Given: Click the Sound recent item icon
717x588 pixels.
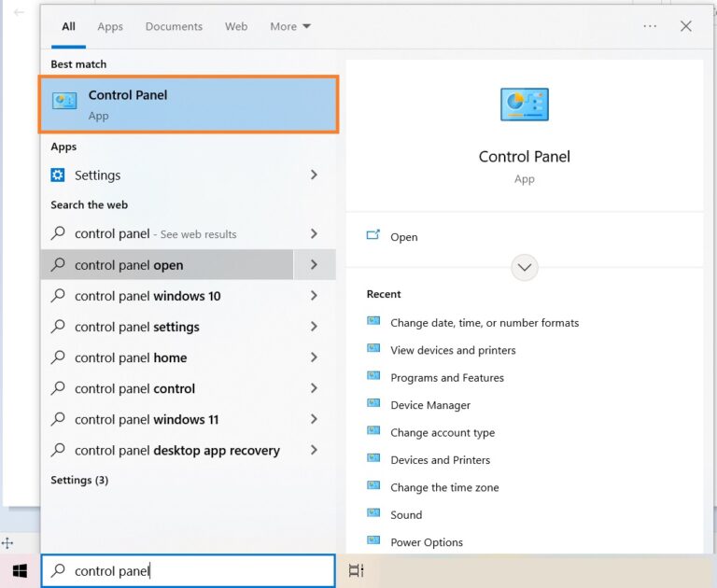Looking at the screenshot, I should point(373,514).
